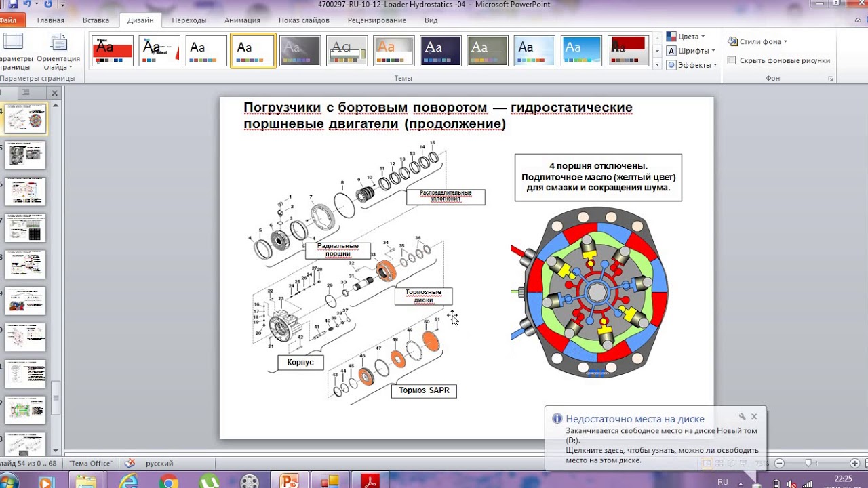Switch to the Рецензирование tab

pos(377,20)
